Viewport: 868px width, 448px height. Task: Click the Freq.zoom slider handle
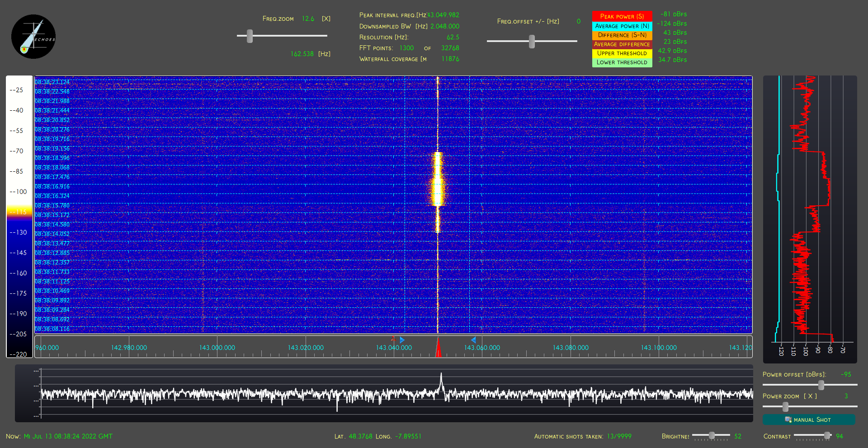[x=250, y=36]
